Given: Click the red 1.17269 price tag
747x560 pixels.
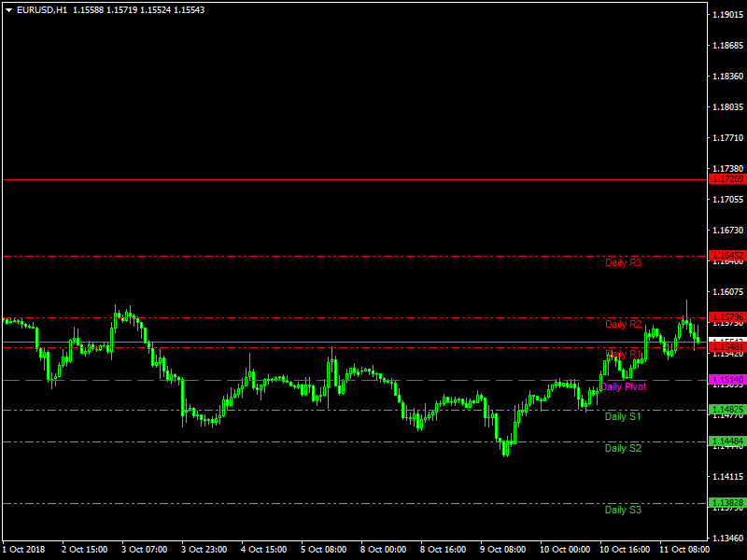Looking at the screenshot, I should [x=727, y=178].
